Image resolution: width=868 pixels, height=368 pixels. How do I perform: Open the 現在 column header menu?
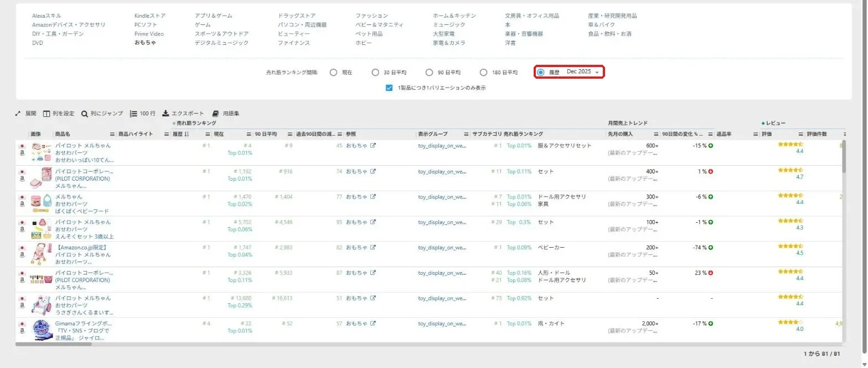[x=249, y=134]
